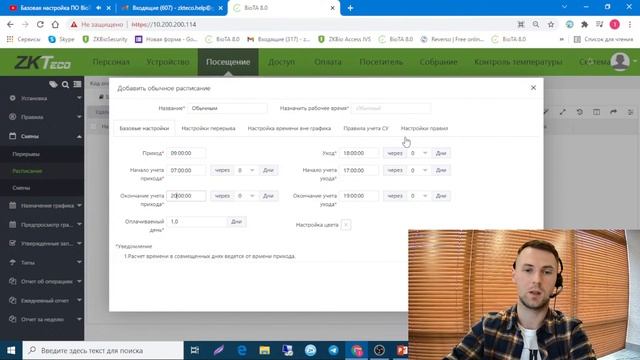Open Task View on the taskbar
The height and width of the screenshot is (360, 640).
tap(195, 350)
